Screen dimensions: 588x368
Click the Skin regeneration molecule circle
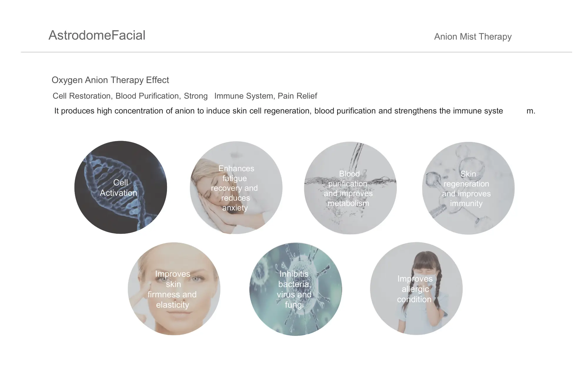[468, 188]
